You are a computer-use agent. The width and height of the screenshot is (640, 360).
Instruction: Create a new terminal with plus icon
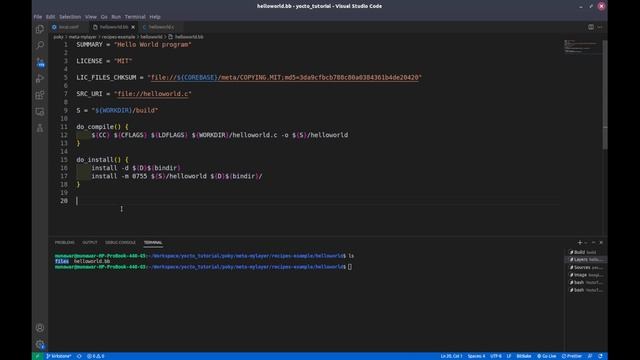coord(580,242)
